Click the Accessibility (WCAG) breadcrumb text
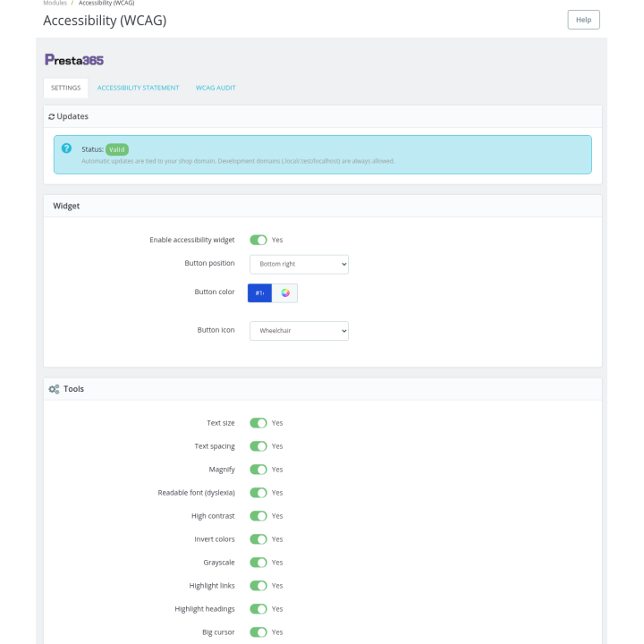 point(106,3)
